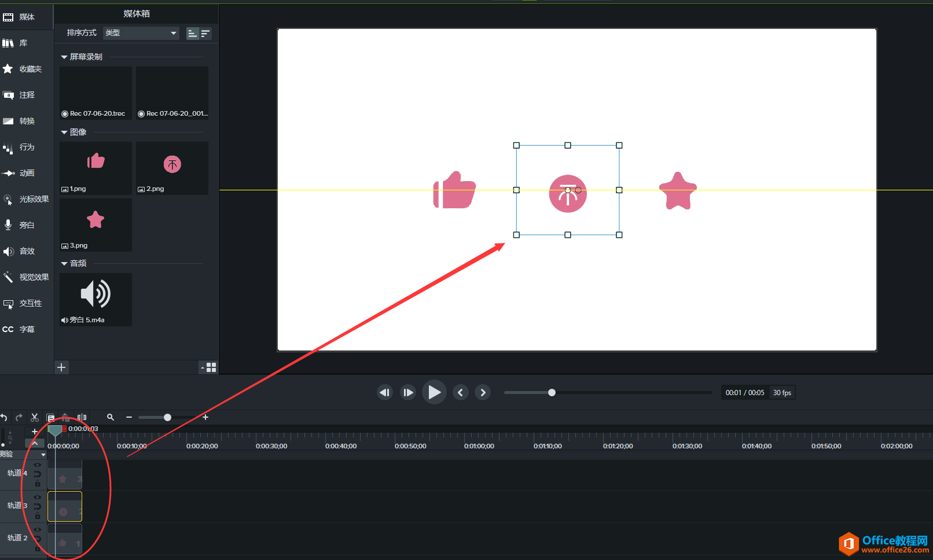The width and height of the screenshot is (933, 560).
Task: Open the 动画 animations tab
Action: [x=27, y=173]
